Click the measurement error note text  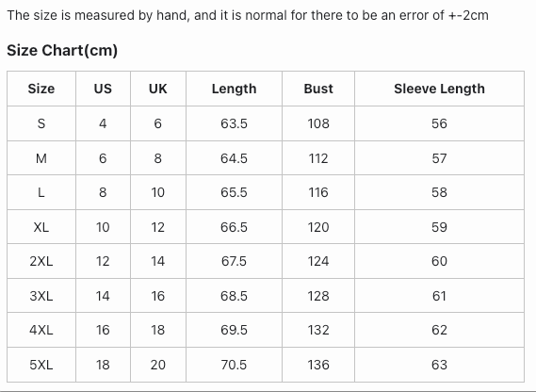point(248,15)
